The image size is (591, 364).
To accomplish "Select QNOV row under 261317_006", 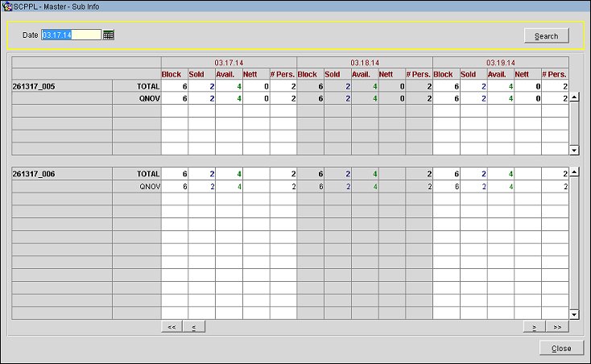I will click(136, 187).
